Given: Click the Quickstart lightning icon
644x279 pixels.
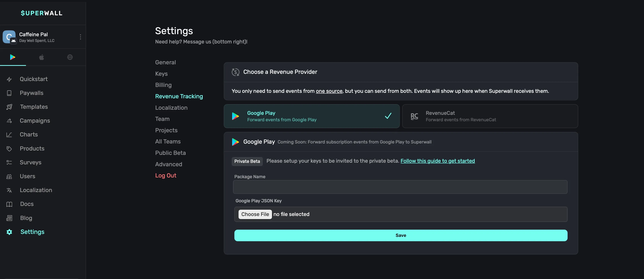Looking at the screenshot, I should click(x=9, y=79).
